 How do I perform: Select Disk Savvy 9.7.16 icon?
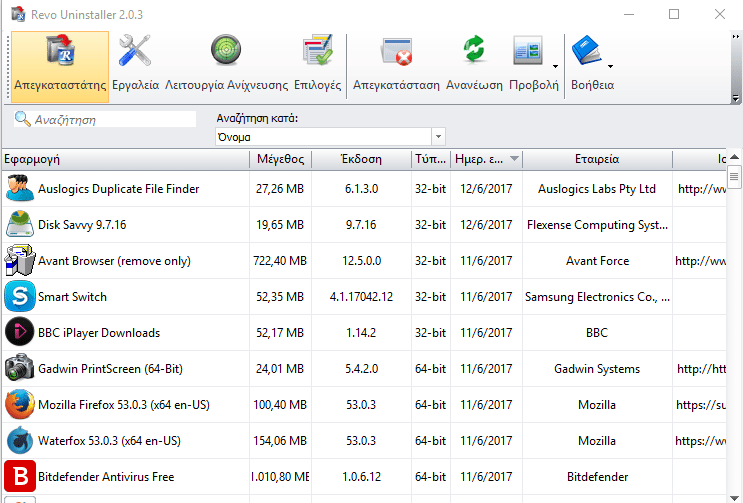tap(19, 225)
